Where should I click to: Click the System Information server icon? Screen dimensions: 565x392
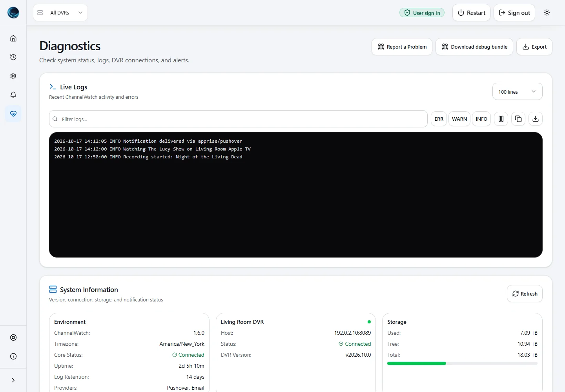(x=53, y=289)
